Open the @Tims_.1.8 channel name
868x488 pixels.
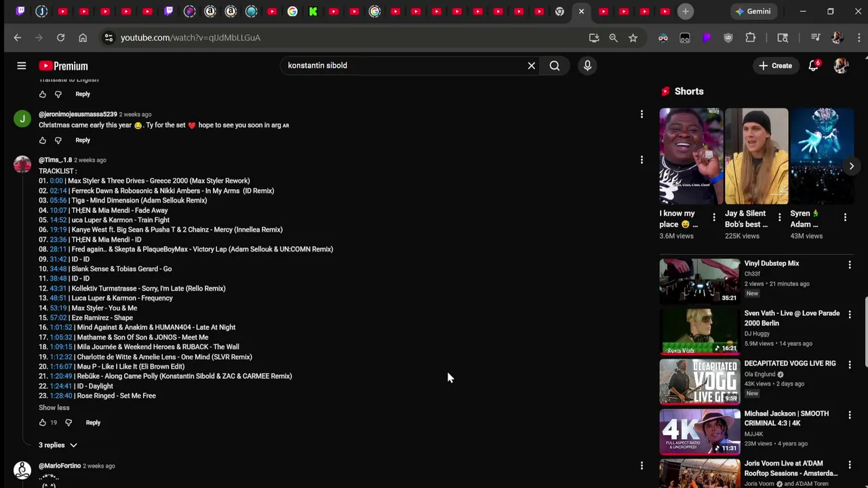coord(55,160)
